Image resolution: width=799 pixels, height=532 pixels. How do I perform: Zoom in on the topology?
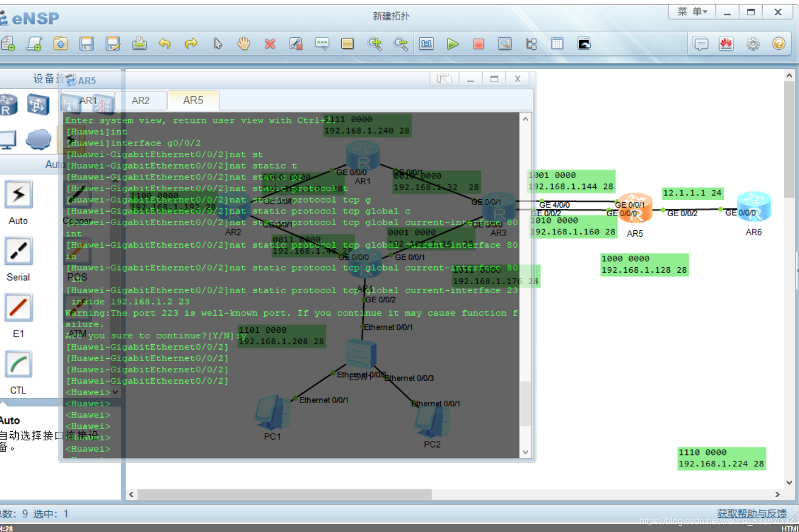click(x=375, y=44)
